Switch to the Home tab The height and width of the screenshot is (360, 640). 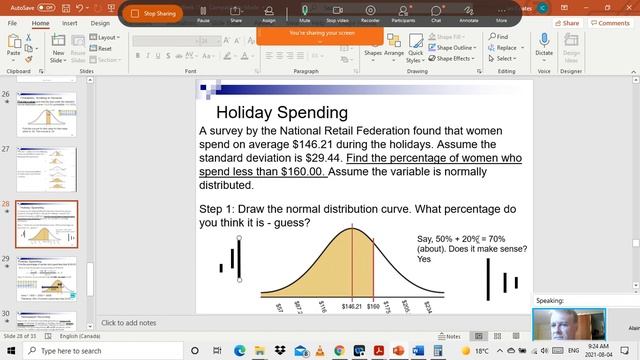[40, 23]
